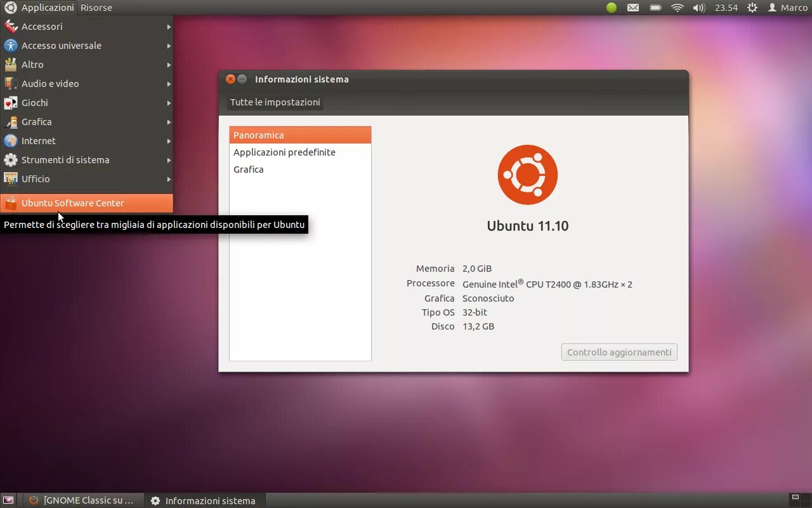Expand the Audio e video submenu arrow
The image size is (812, 508).
169,84
